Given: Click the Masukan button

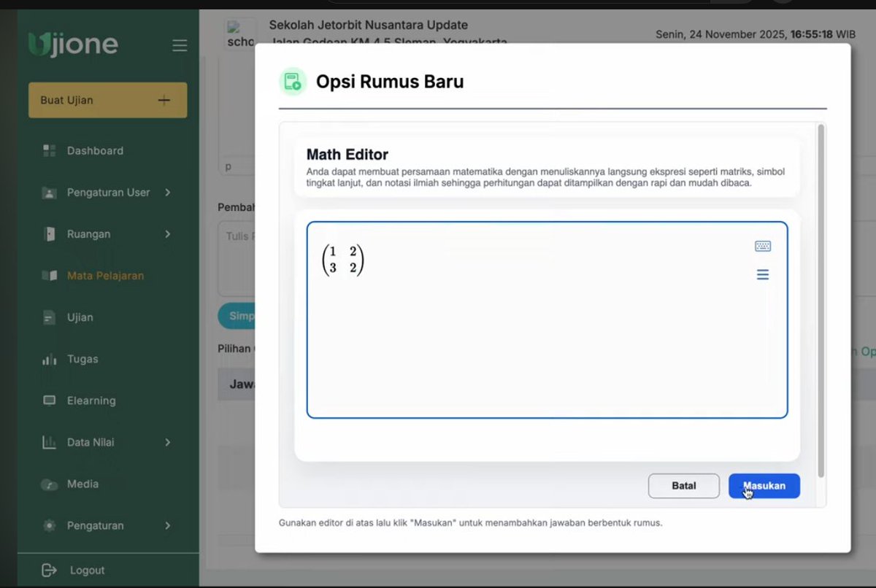Looking at the screenshot, I should click(x=764, y=486).
